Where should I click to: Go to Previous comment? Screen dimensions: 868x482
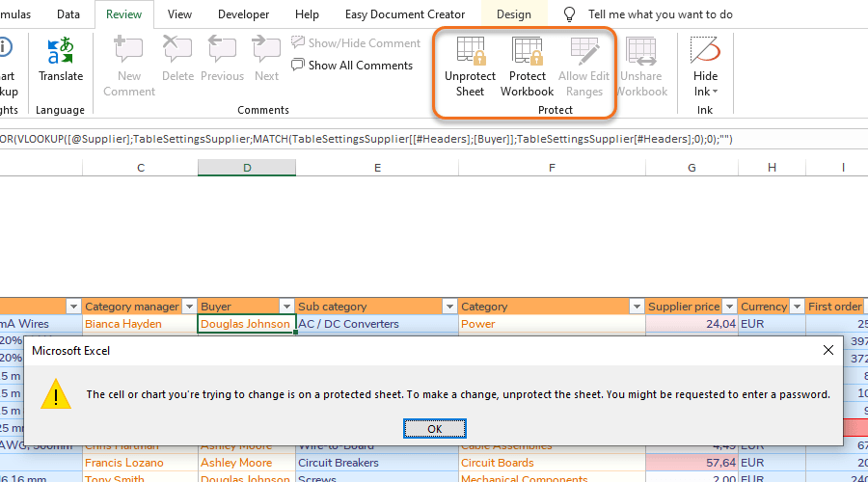222,58
